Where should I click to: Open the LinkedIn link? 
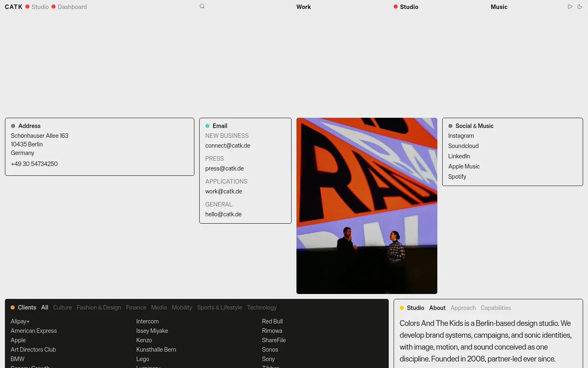coord(459,156)
